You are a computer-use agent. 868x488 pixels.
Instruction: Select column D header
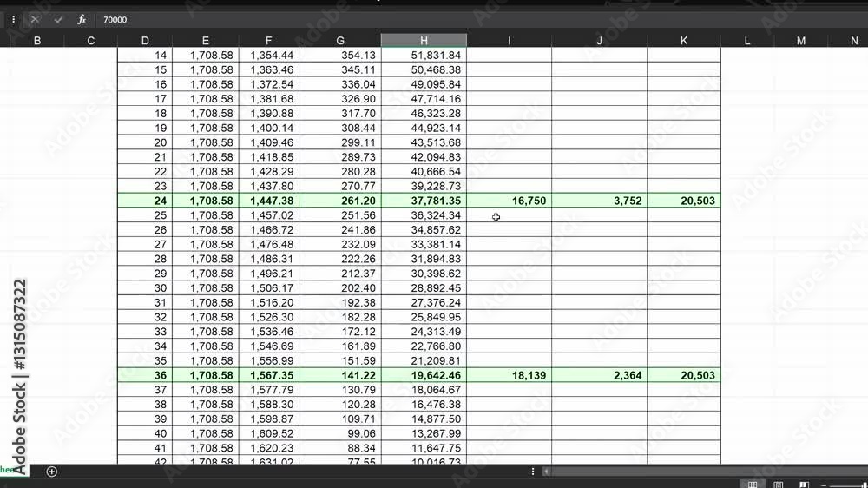tap(145, 41)
